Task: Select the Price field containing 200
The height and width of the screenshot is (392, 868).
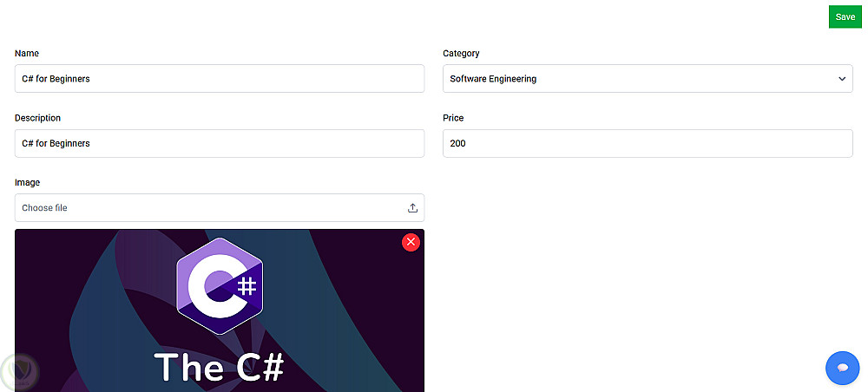Action: click(x=648, y=144)
